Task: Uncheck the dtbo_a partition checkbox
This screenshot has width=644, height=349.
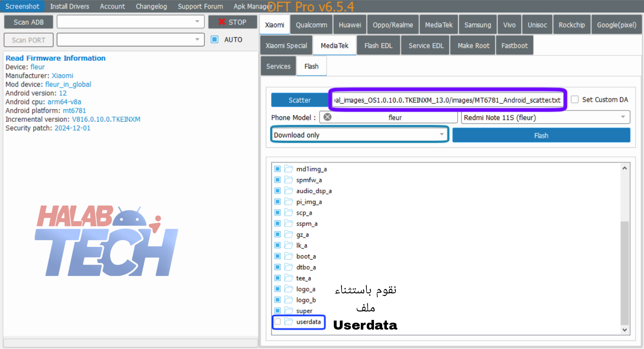Action: pyautogui.click(x=278, y=267)
